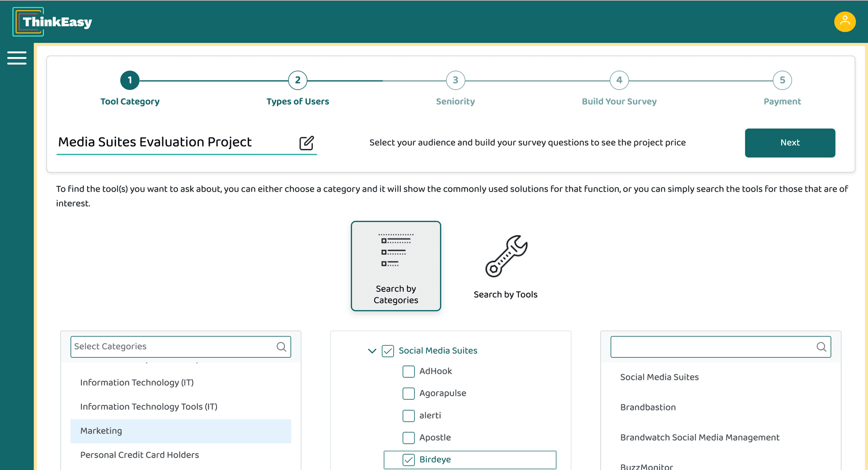The height and width of the screenshot is (470, 868).
Task: Check the AdHook checkbox
Action: tap(409, 371)
